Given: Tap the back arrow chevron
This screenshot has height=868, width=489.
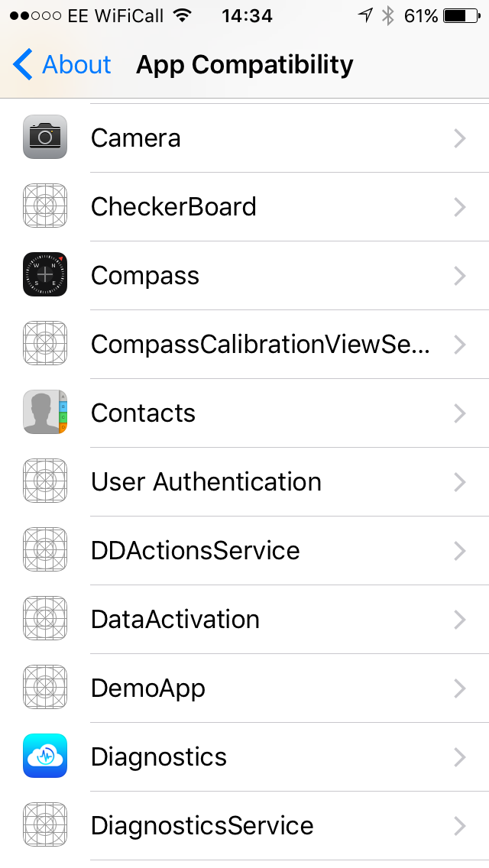Looking at the screenshot, I should [x=23, y=65].
